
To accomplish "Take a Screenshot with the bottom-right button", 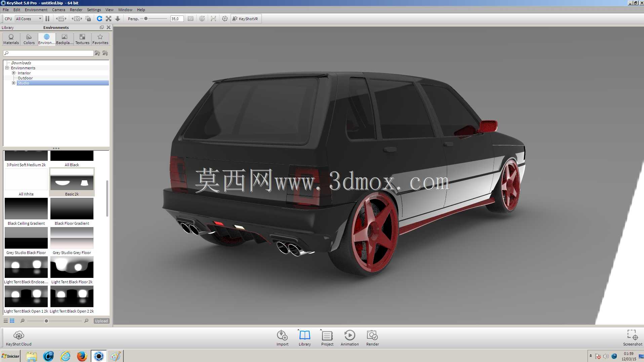I will coord(632,338).
